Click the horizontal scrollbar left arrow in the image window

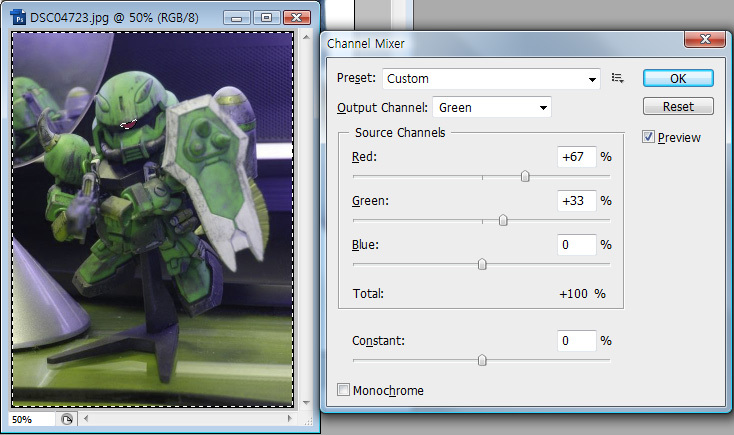point(86,419)
